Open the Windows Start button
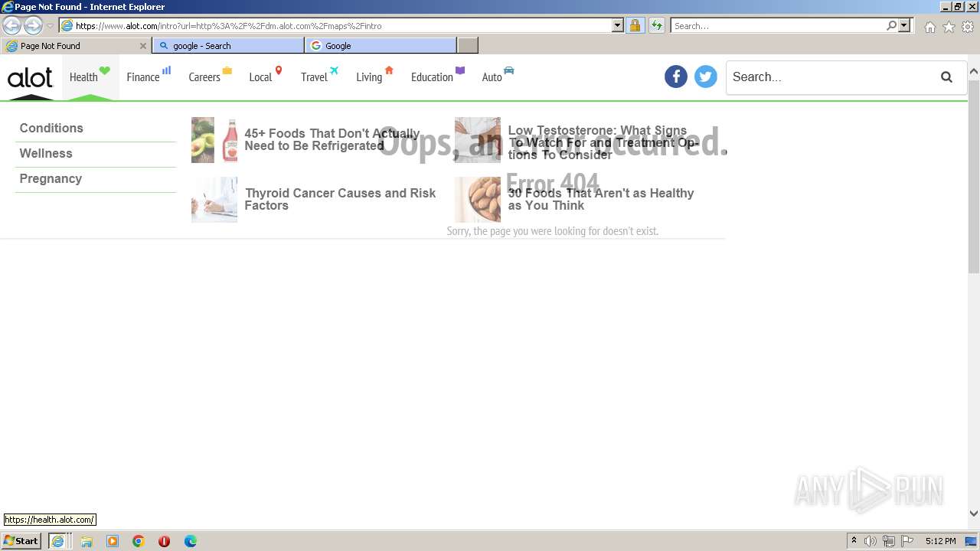This screenshot has height=551, width=980. click(x=21, y=541)
